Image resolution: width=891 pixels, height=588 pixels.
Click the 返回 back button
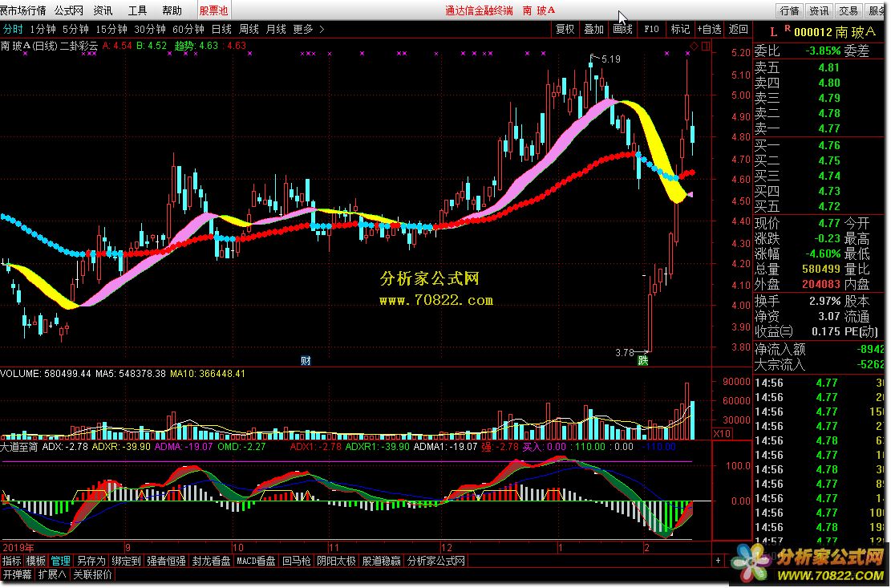coord(738,29)
